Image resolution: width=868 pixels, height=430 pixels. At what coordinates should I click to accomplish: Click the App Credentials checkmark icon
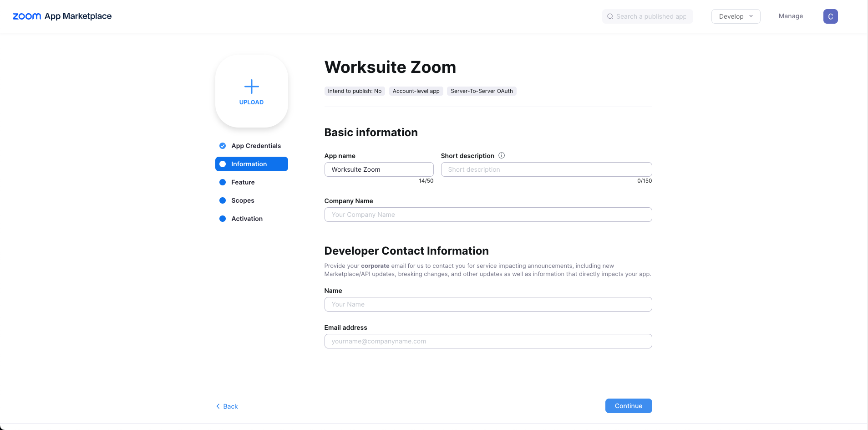pyautogui.click(x=223, y=146)
